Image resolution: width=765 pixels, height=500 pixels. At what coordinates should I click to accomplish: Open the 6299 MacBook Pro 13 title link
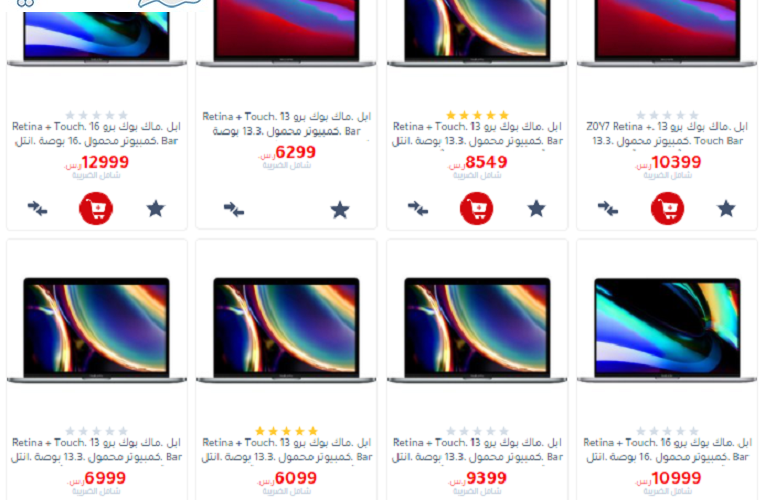point(286,124)
